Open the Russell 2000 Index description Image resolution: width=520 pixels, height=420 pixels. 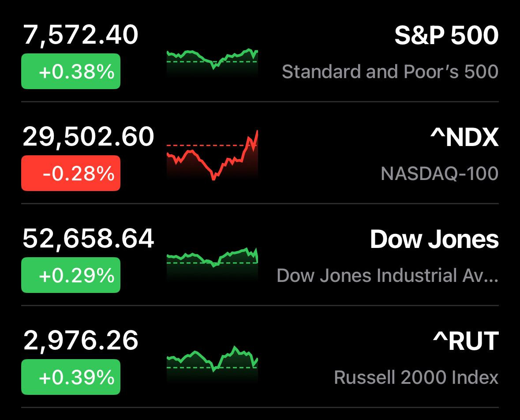416,377
